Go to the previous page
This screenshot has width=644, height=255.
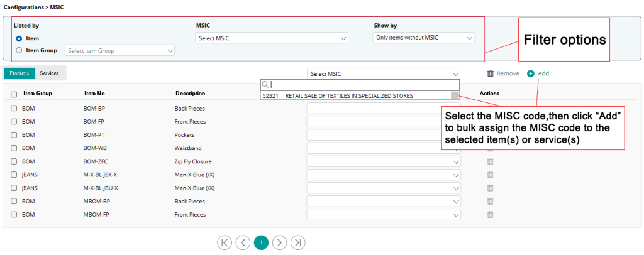[243, 242]
